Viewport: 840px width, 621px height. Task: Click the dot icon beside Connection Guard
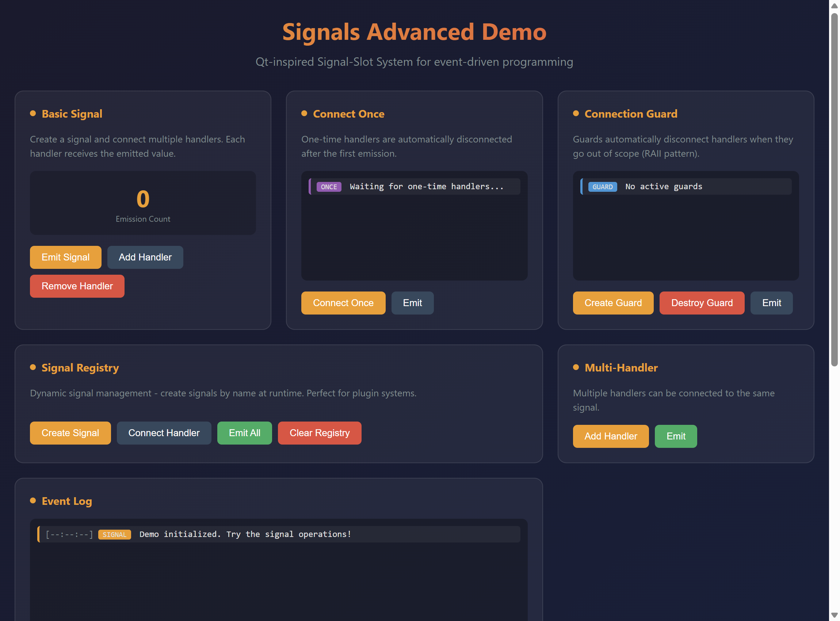point(576,114)
